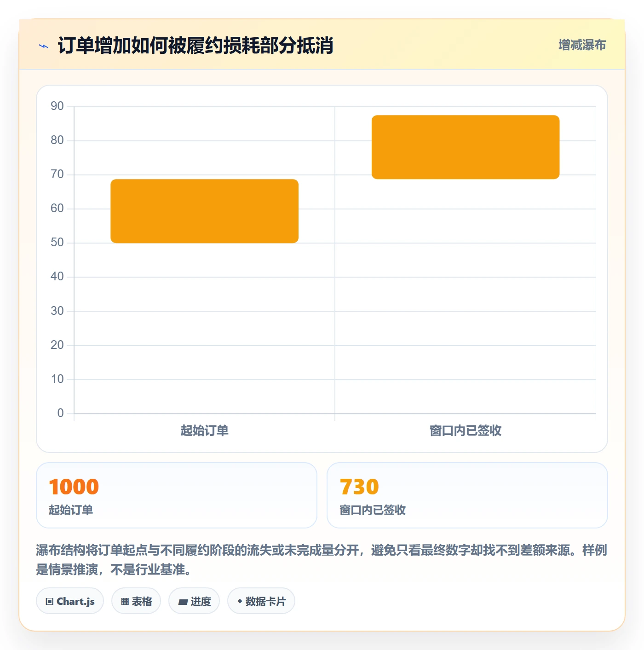This screenshot has width=644, height=650.
Task: Select the Chart.js tag
Action: pos(70,601)
